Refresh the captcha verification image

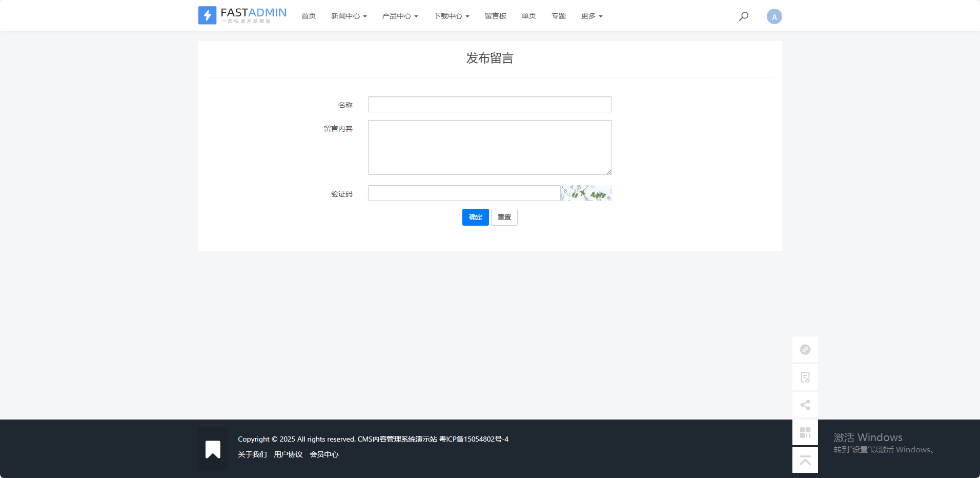point(586,193)
